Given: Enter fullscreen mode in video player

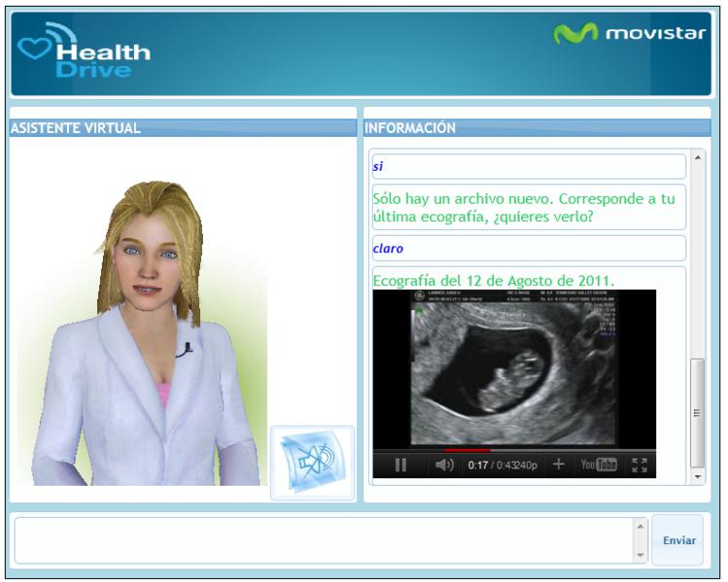Looking at the screenshot, I should tap(639, 465).
